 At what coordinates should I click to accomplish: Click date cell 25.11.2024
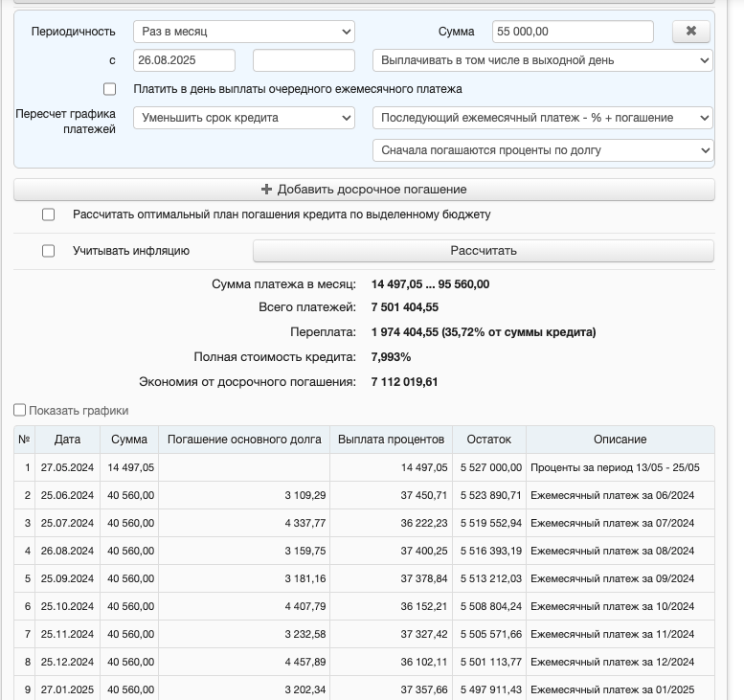[x=67, y=634]
